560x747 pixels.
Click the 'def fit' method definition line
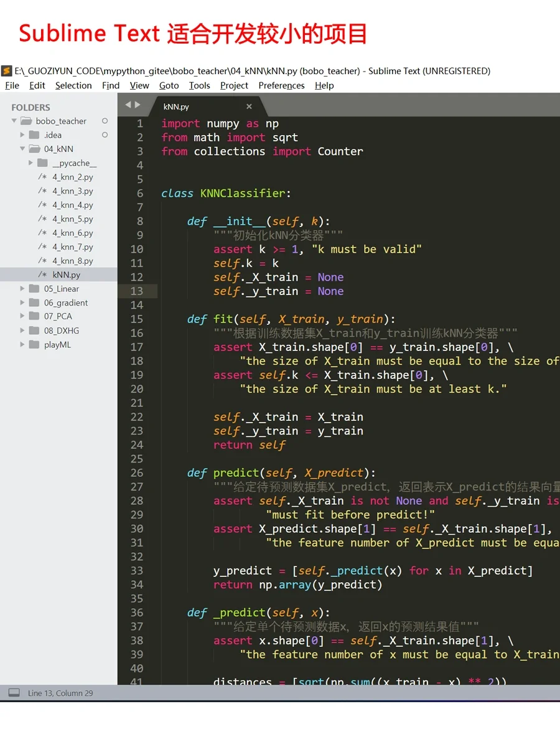click(x=291, y=319)
